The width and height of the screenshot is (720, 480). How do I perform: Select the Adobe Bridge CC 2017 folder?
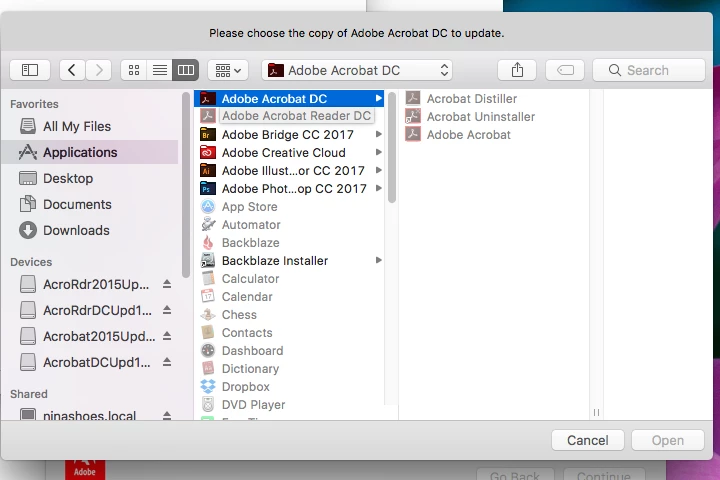(289, 134)
